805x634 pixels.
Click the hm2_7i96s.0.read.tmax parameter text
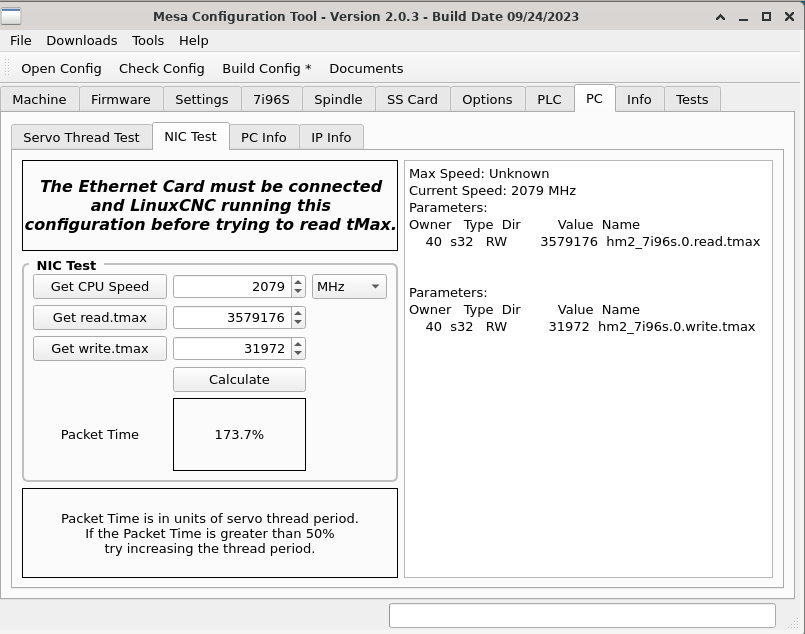pos(683,242)
